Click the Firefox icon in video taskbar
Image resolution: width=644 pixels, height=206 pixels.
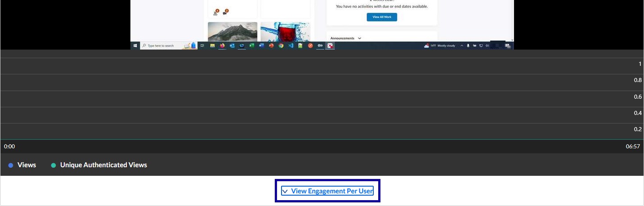[222, 46]
